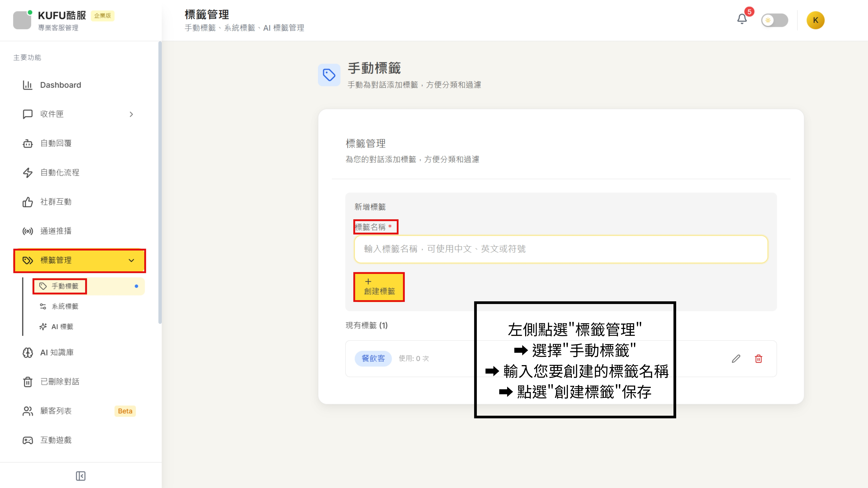Open Dashboard from the sidebar
Viewport: 868px width, 488px height.
(x=61, y=85)
